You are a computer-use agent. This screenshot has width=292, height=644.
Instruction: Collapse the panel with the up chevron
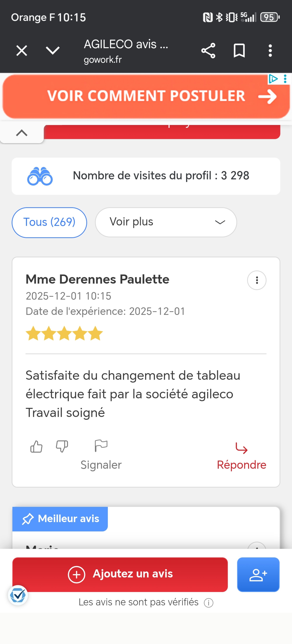[22, 133]
